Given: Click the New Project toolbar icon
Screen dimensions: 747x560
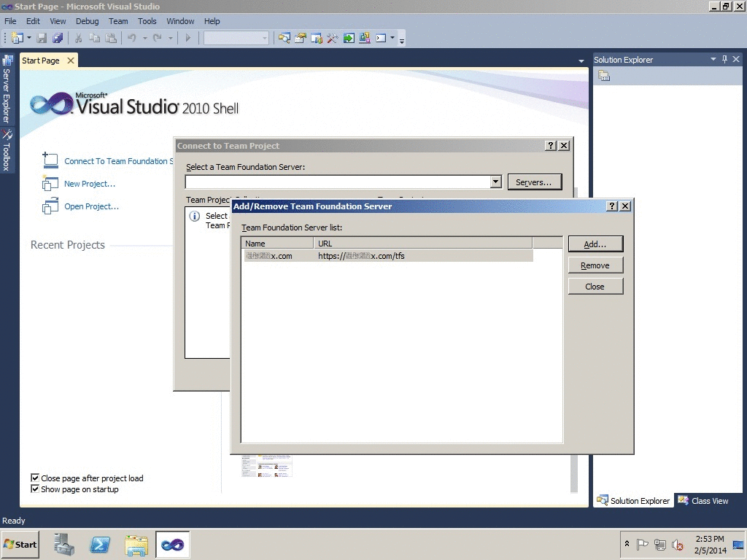Looking at the screenshot, I should pos(18,38).
